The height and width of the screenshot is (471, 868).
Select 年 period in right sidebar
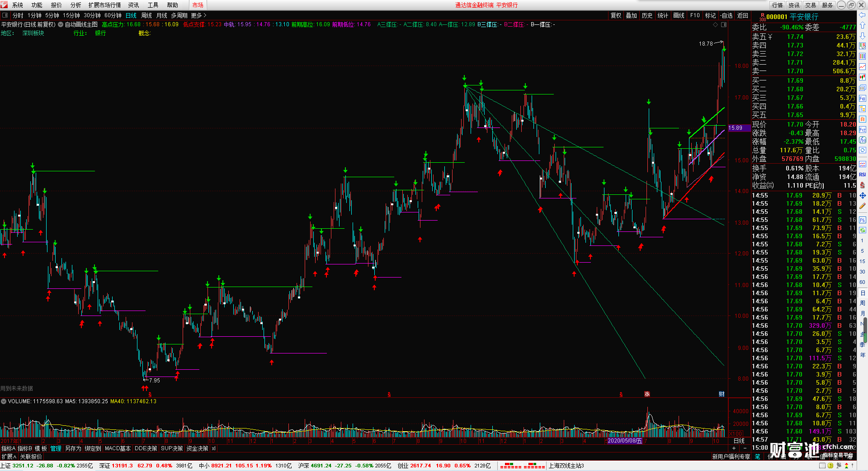click(863, 355)
